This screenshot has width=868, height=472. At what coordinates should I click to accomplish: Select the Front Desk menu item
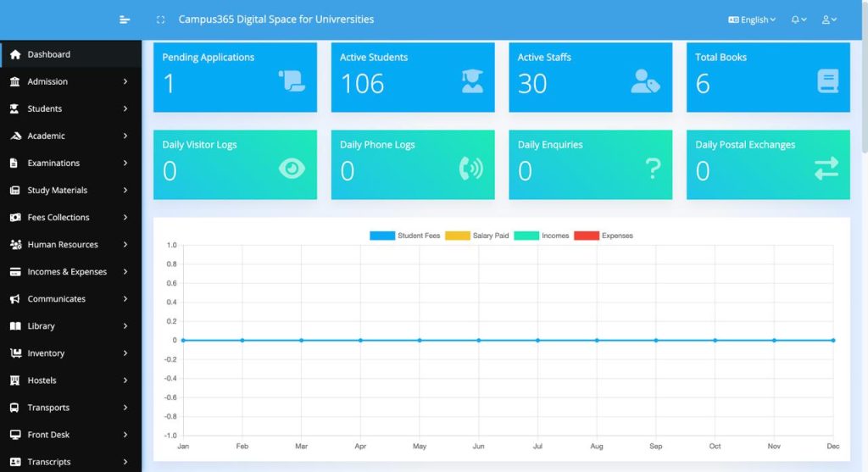pos(71,435)
